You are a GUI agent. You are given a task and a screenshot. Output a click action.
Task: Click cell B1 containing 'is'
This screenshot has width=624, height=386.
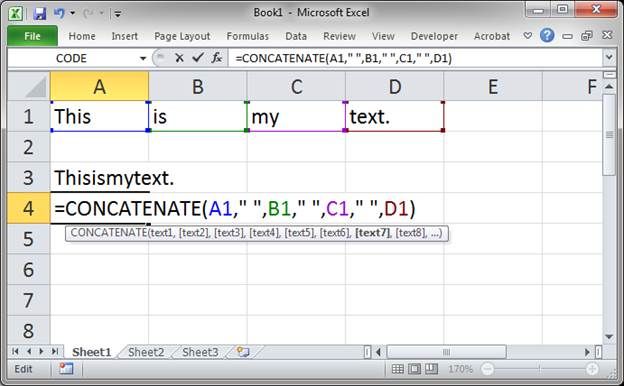tap(198, 116)
